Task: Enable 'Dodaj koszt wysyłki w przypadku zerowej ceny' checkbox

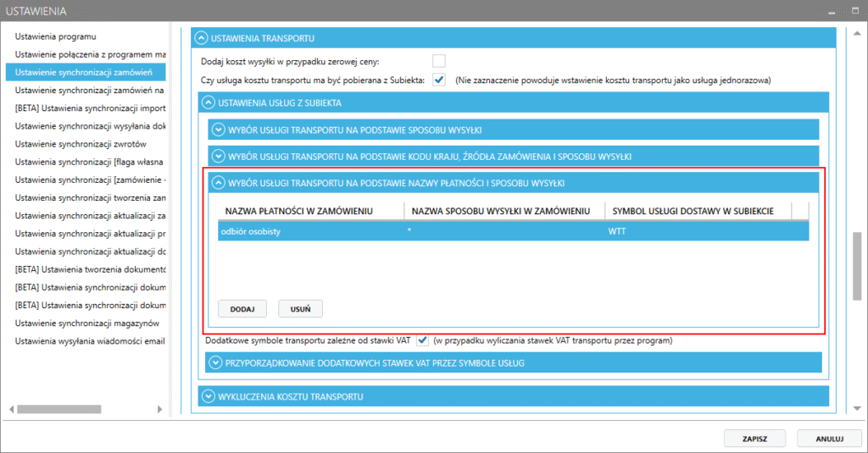Action: pos(438,61)
